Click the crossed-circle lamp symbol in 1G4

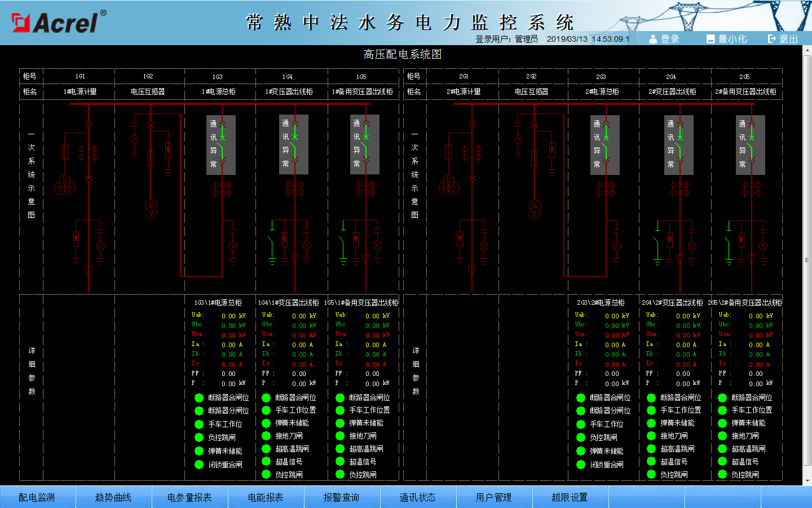coord(306,246)
